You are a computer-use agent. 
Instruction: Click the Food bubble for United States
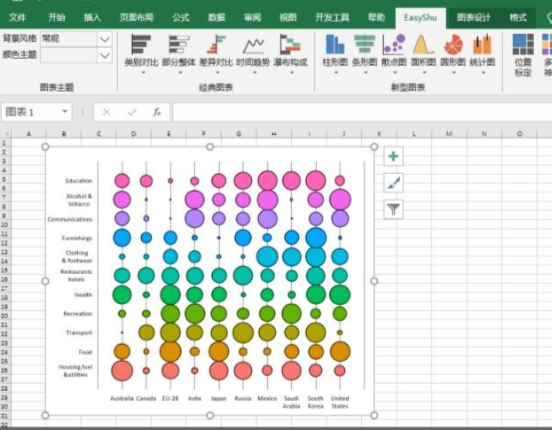tap(340, 351)
